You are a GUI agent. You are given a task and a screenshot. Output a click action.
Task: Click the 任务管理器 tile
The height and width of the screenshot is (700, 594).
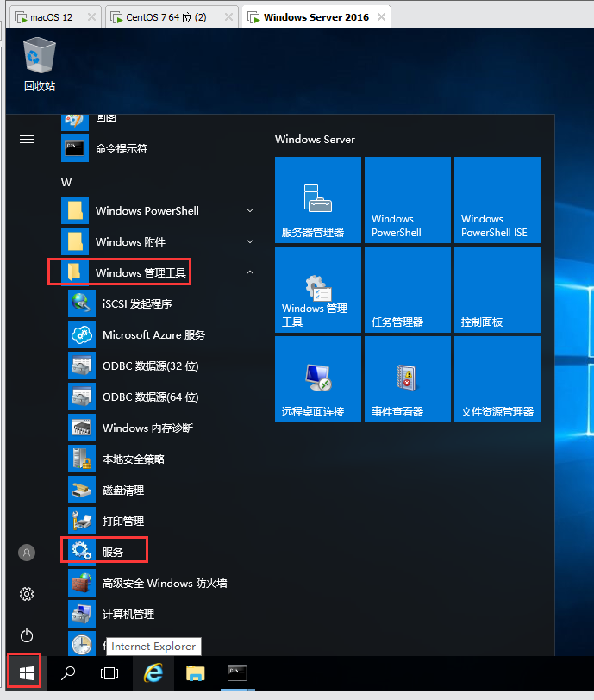pos(407,290)
